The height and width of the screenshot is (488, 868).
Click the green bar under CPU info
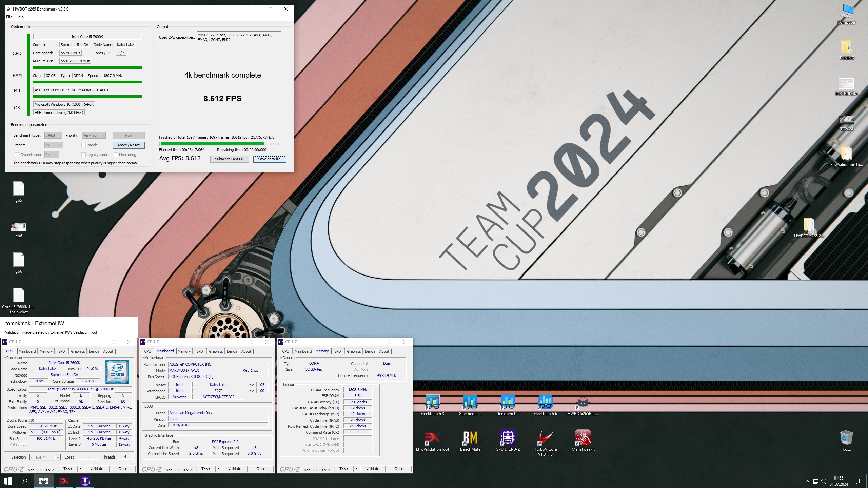pos(87,67)
